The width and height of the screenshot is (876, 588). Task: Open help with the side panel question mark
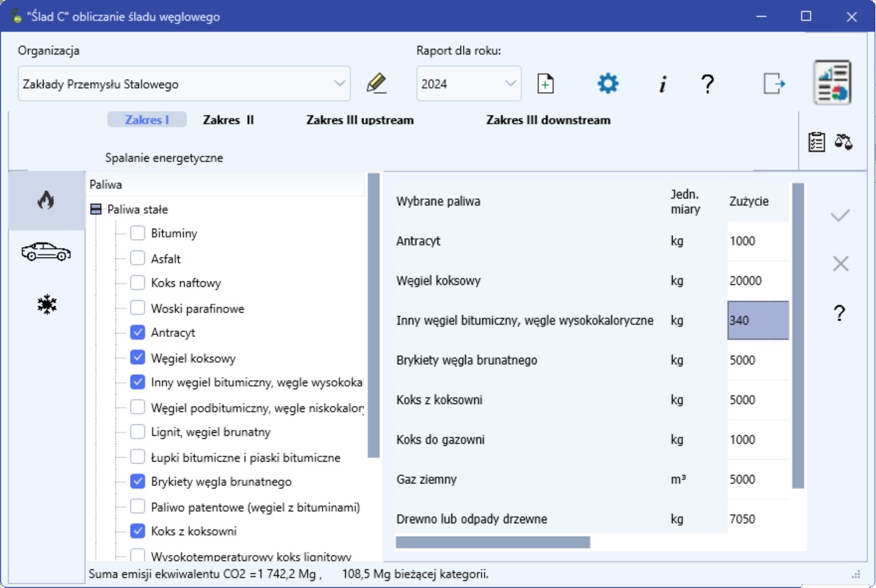tap(840, 313)
